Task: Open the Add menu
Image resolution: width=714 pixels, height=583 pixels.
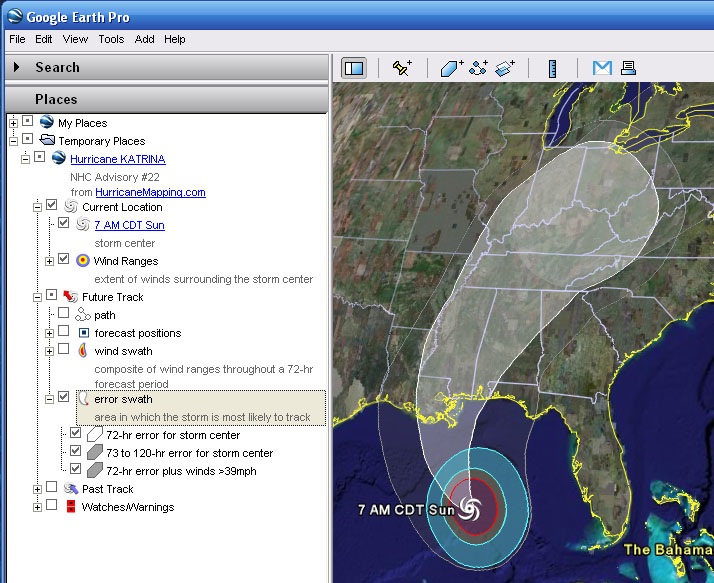Action: coord(144,39)
